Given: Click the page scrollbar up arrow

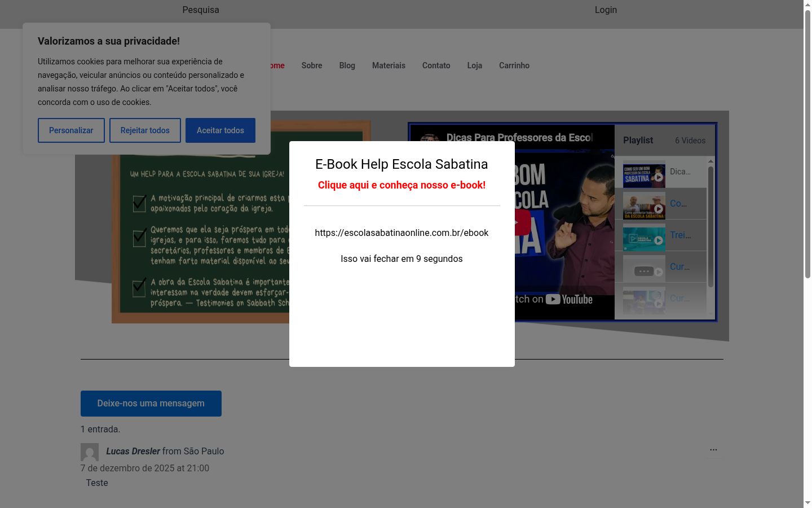Looking at the screenshot, I should pyautogui.click(x=807, y=5).
